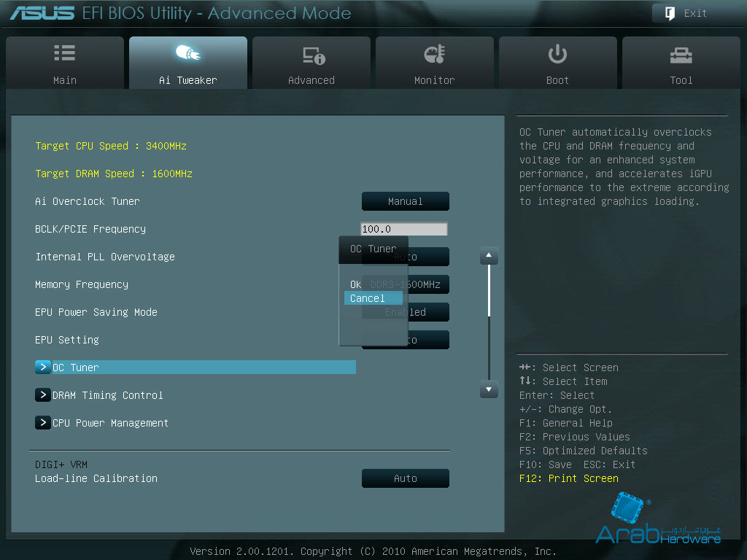
Task: Click the BCLK/PCIE Frequency 100.0 field
Action: pyautogui.click(x=404, y=229)
